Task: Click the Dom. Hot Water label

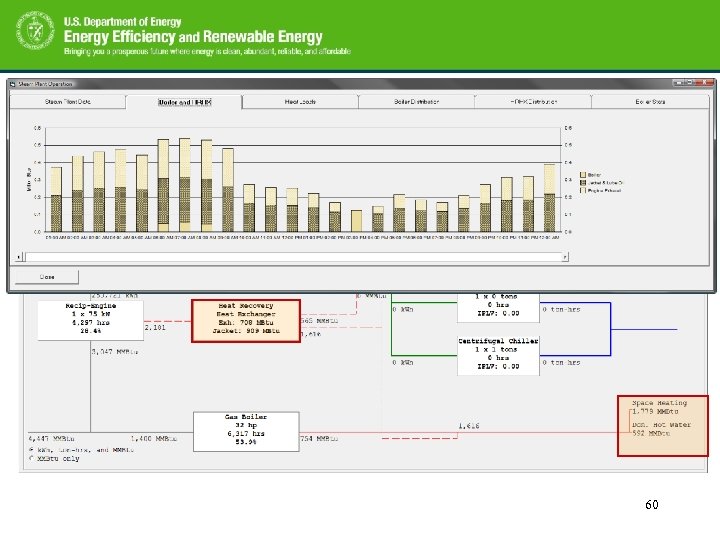Action: (x=661, y=425)
